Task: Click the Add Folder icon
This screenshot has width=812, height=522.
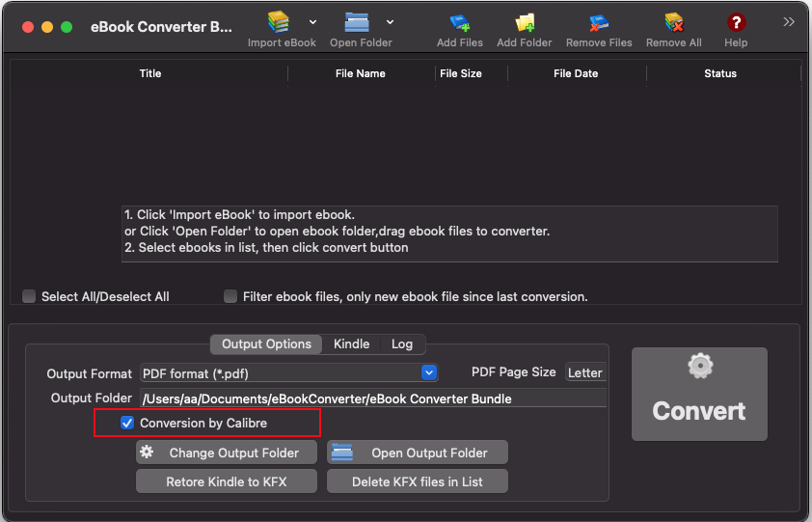Action: pyautogui.click(x=524, y=23)
